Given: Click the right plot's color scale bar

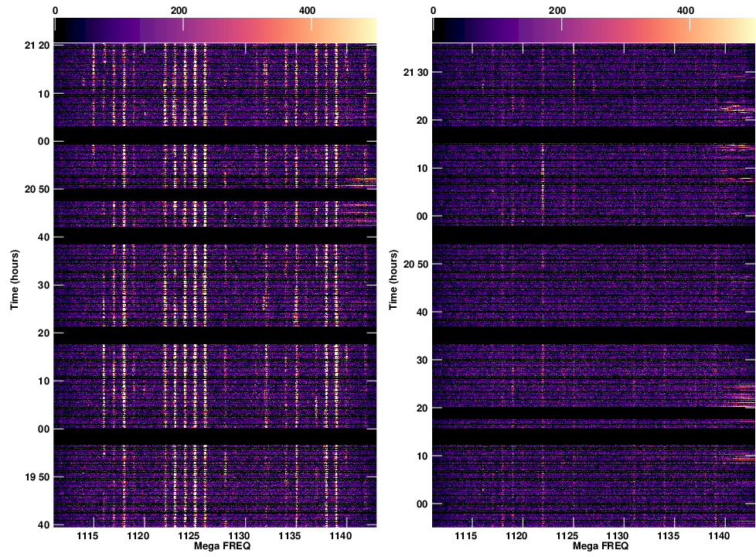Looking at the screenshot, I should coord(593,29).
